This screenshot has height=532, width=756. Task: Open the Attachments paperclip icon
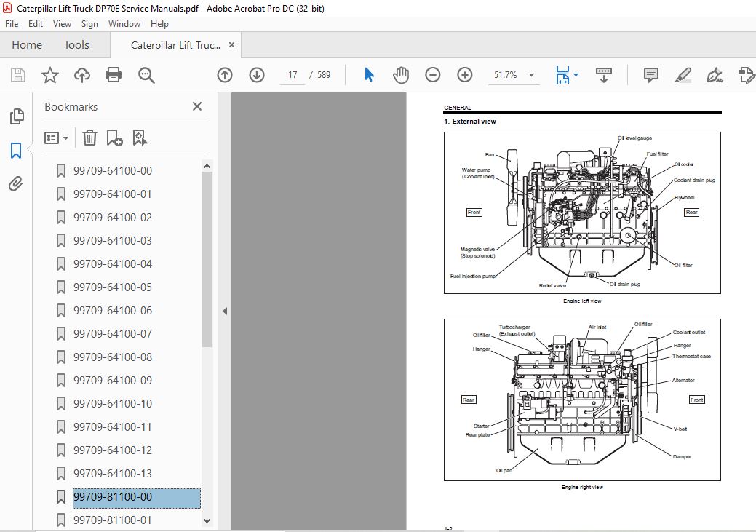coord(16,184)
